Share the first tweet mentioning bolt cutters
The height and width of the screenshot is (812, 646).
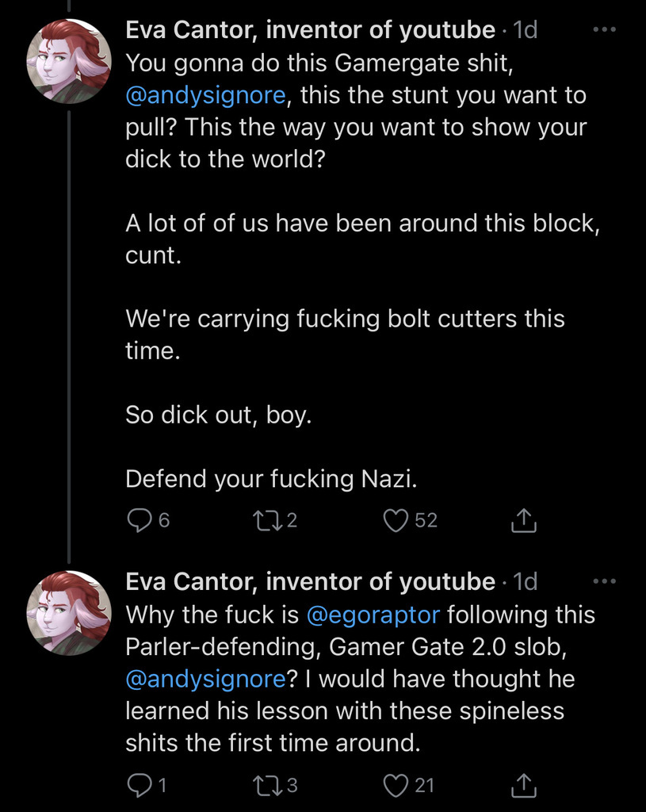pyautogui.click(x=524, y=520)
